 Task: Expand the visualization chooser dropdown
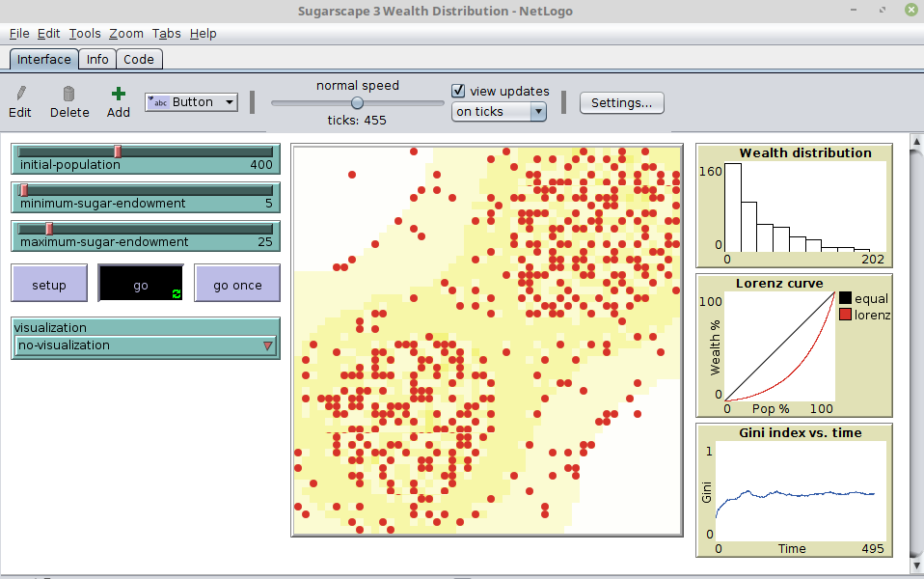click(x=146, y=345)
